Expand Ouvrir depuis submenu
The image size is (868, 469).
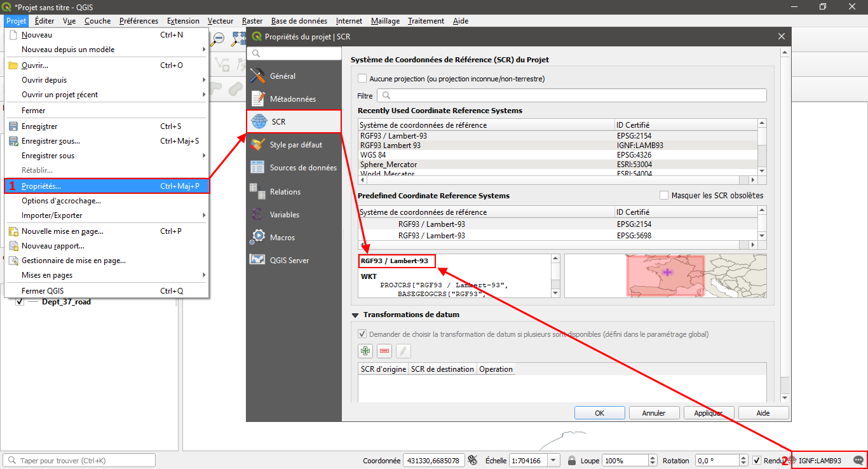pyautogui.click(x=106, y=80)
